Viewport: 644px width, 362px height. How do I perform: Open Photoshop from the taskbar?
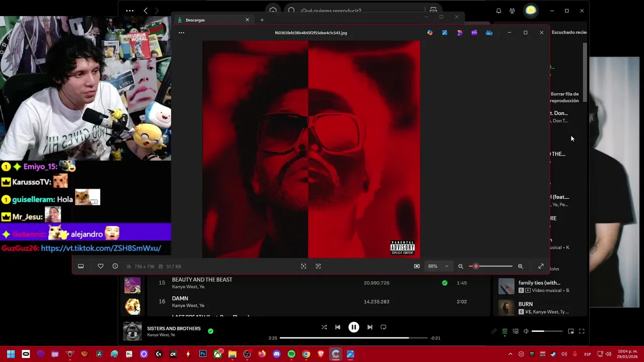click(x=203, y=354)
